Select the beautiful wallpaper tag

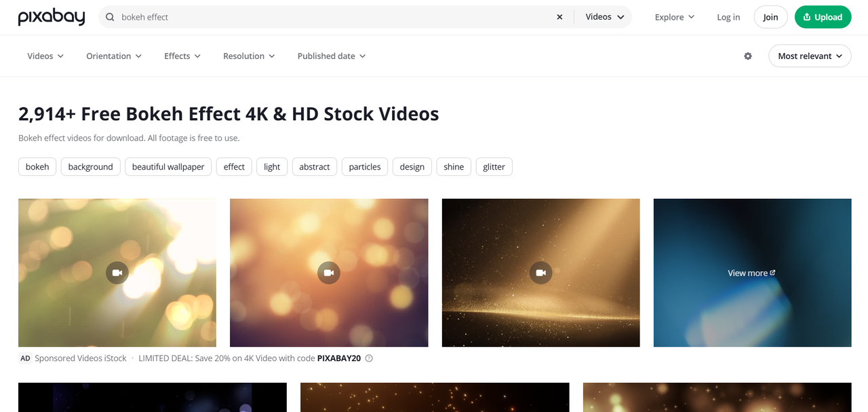click(168, 167)
